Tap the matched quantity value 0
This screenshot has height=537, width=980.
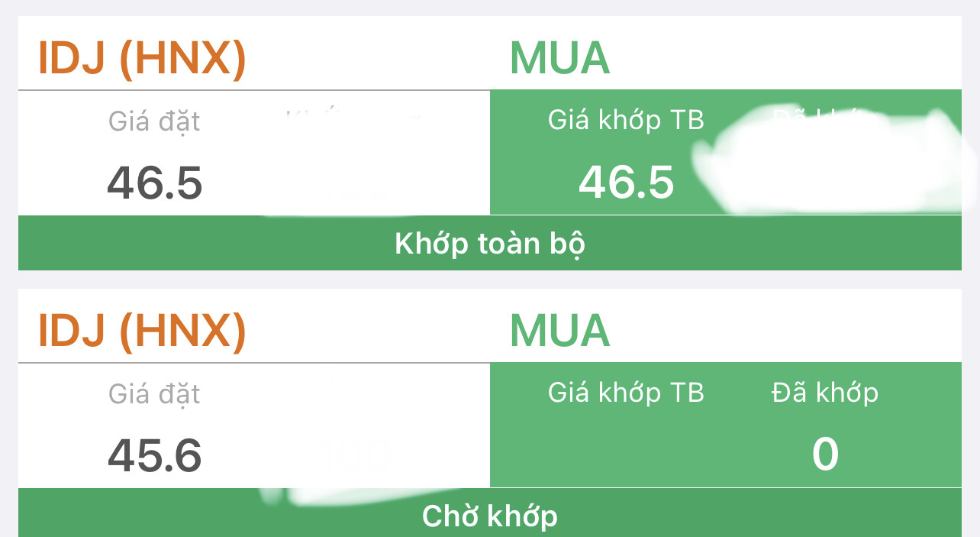[825, 455]
